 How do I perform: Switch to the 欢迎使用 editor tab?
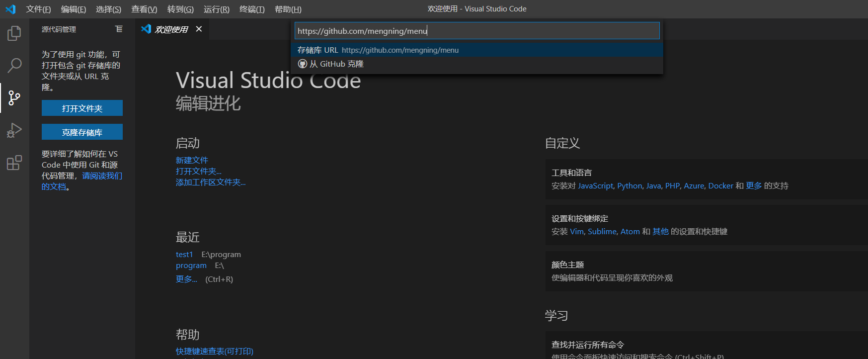click(171, 29)
